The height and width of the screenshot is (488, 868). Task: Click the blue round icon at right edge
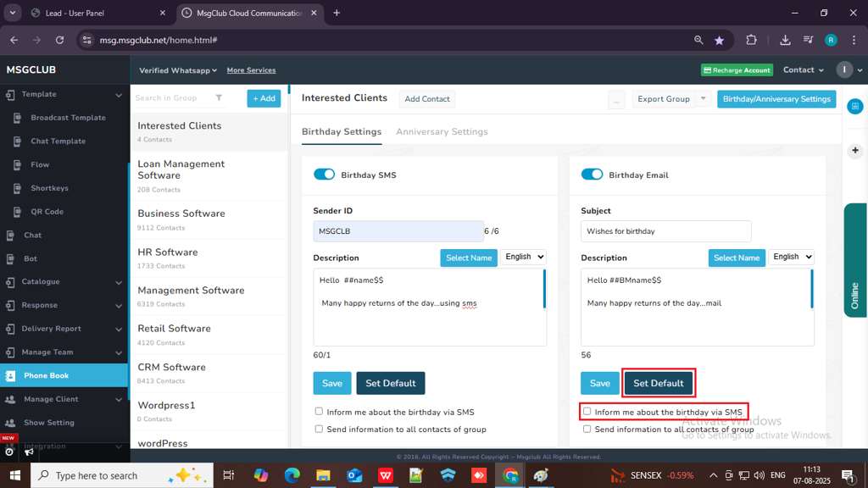[x=855, y=106]
